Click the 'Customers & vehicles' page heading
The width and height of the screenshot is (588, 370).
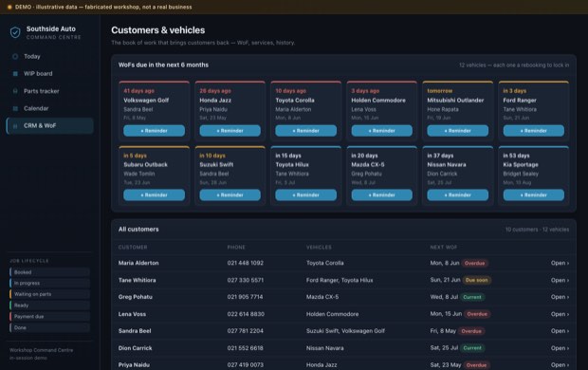(157, 30)
